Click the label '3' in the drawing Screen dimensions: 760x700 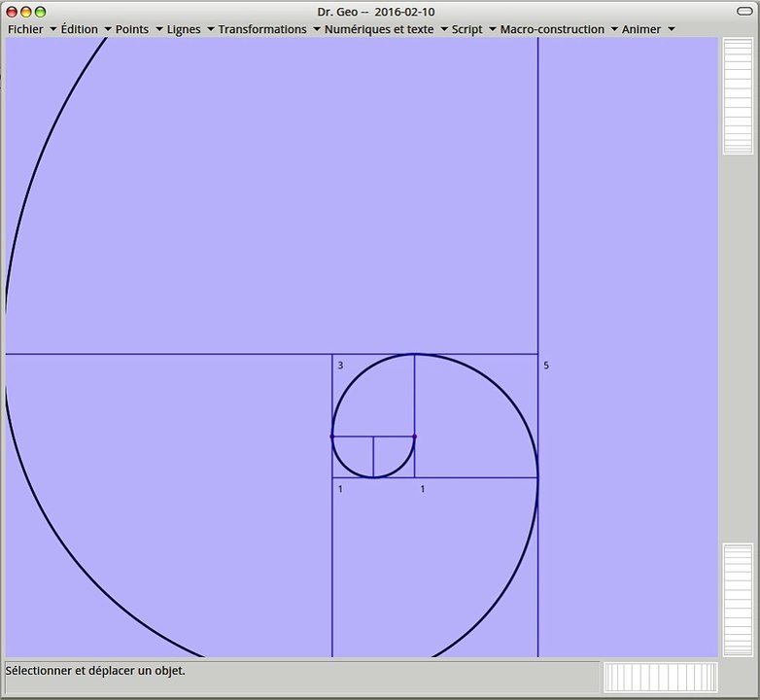tap(340, 366)
